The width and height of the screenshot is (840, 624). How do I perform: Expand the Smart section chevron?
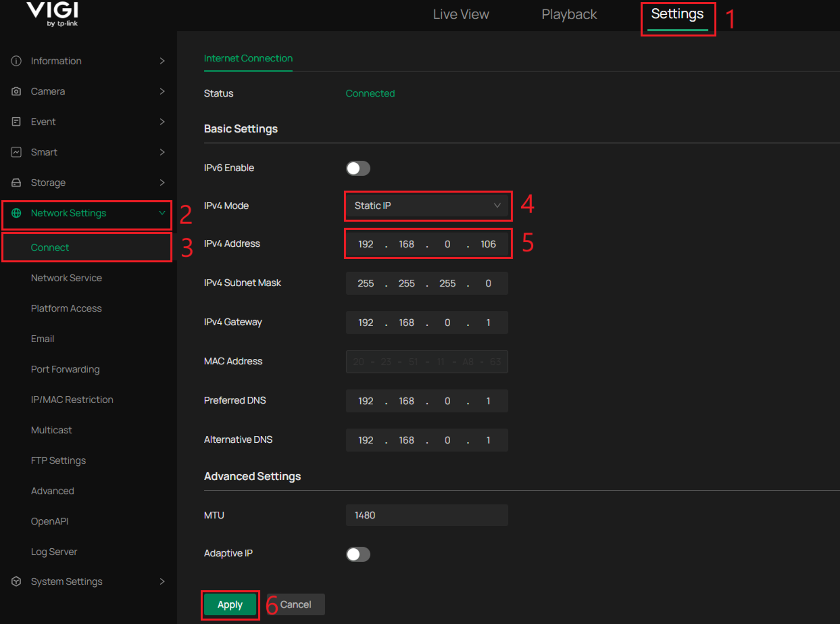[x=162, y=152]
